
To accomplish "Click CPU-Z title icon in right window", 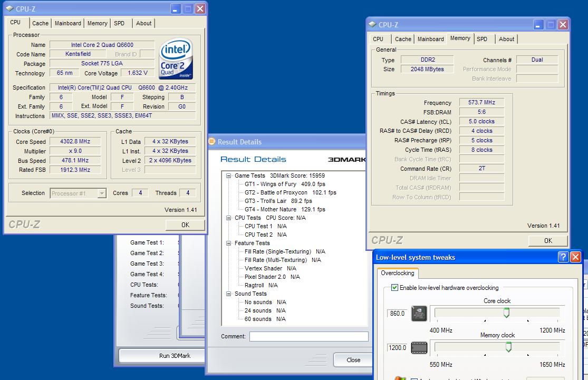I will [372, 24].
